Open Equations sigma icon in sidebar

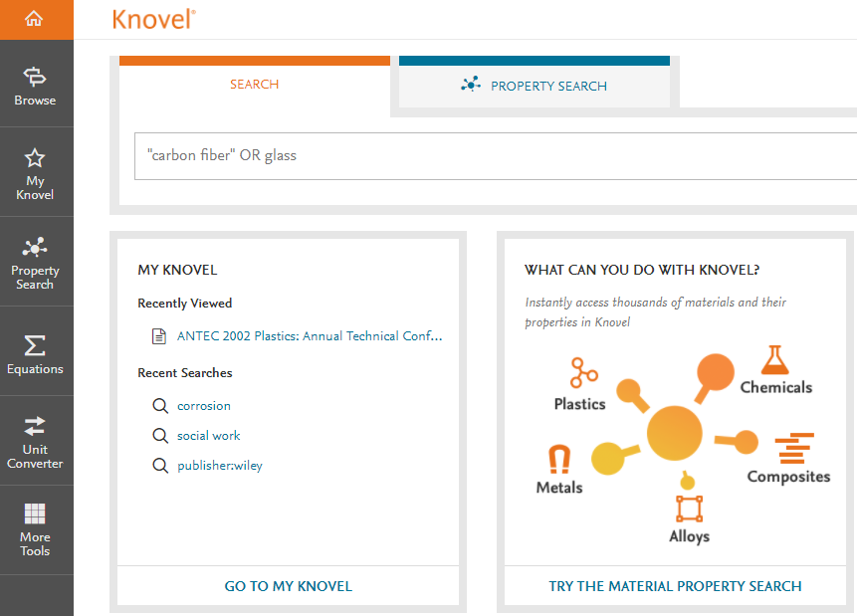35,345
